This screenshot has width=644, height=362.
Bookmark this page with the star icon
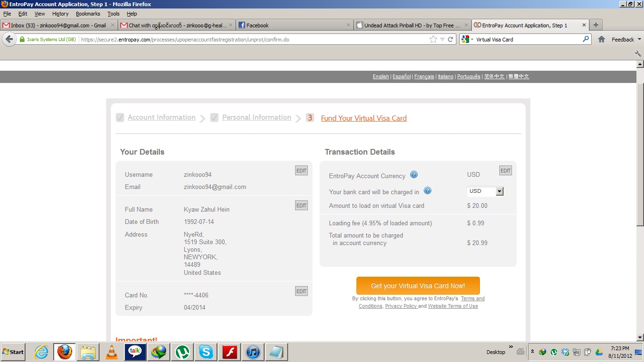tap(433, 40)
